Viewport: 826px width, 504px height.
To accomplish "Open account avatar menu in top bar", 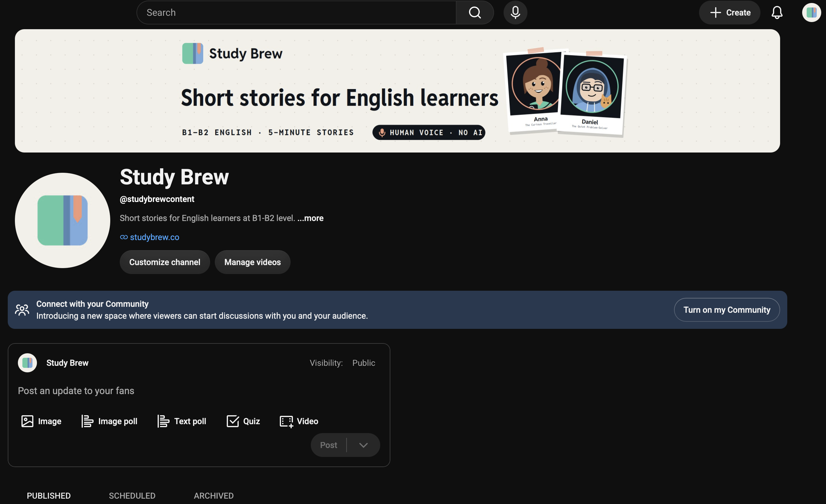I will tap(811, 13).
